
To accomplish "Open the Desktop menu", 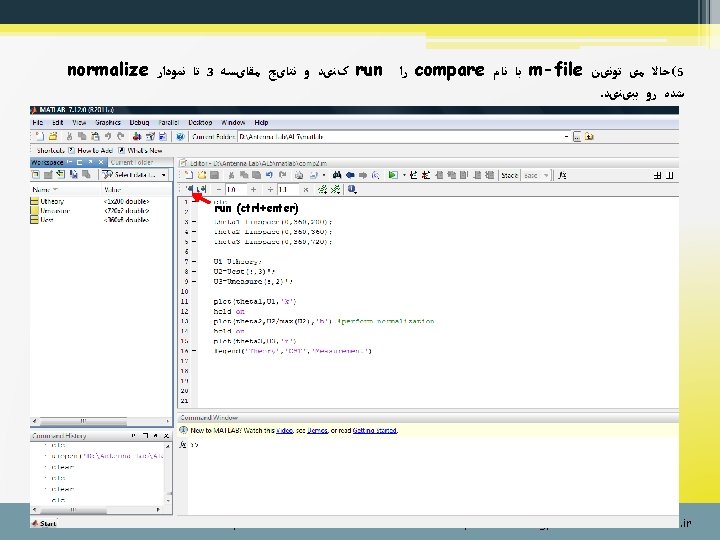I will click(200, 123).
